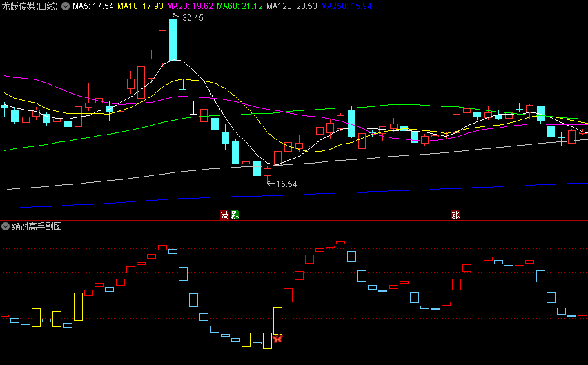
Task: Select the green MA60: 21.12 label
Action: pos(239,6)
